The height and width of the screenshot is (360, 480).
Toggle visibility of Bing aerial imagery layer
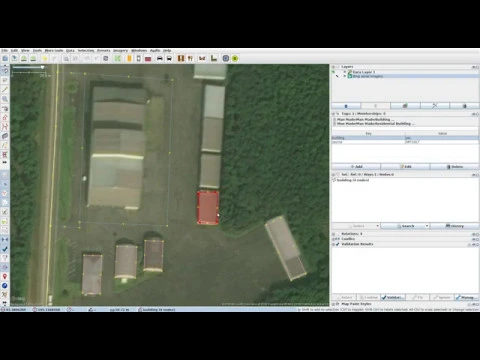pos(345,76)
